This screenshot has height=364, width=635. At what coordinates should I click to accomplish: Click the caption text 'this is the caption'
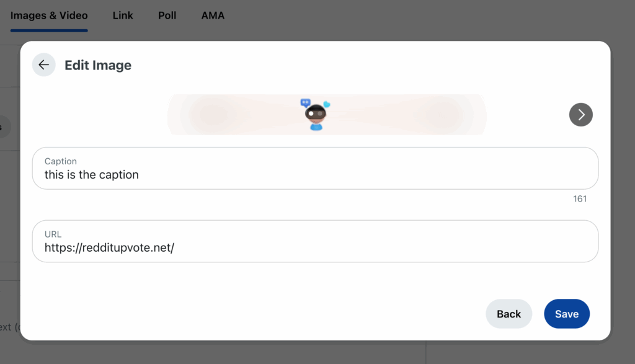(92, 174)
